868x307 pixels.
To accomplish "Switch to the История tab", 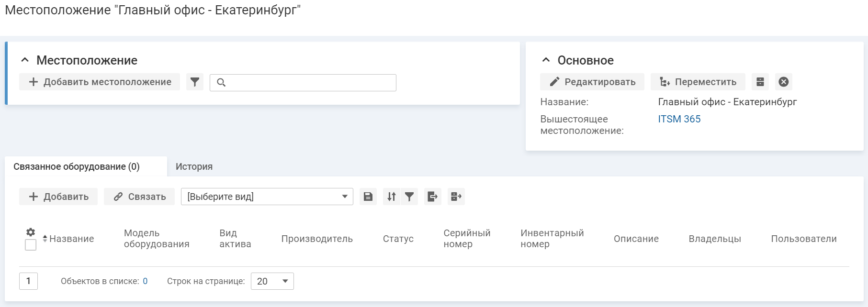I will [x=194, y=166].
